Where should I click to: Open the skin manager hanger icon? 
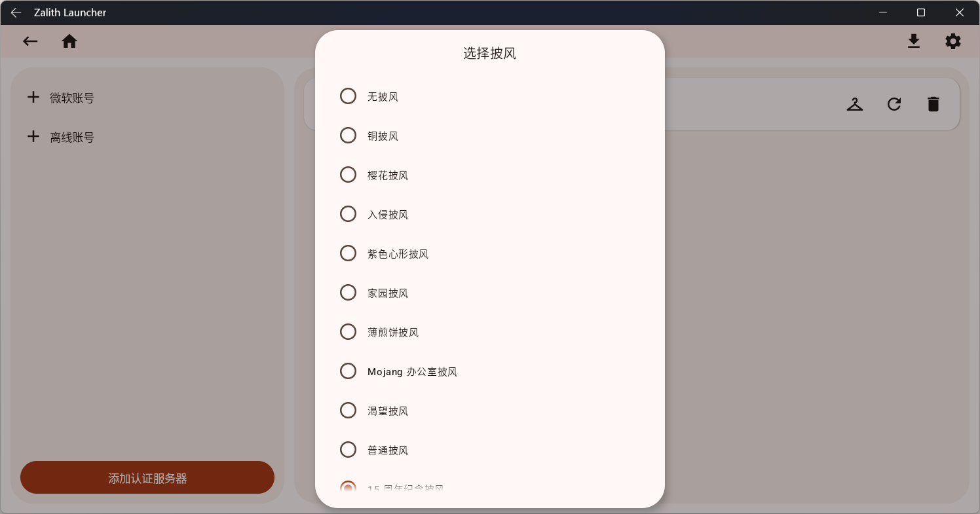tap(855, 103)
